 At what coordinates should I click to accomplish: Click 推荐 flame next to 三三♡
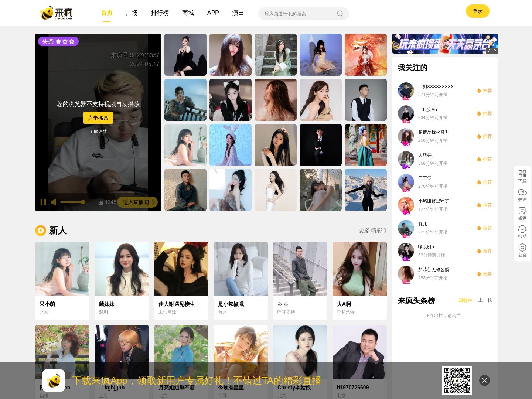point(484,182)
